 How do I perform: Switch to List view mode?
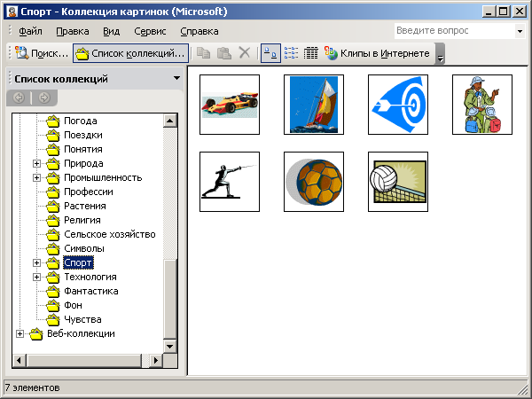coord(291,53)
